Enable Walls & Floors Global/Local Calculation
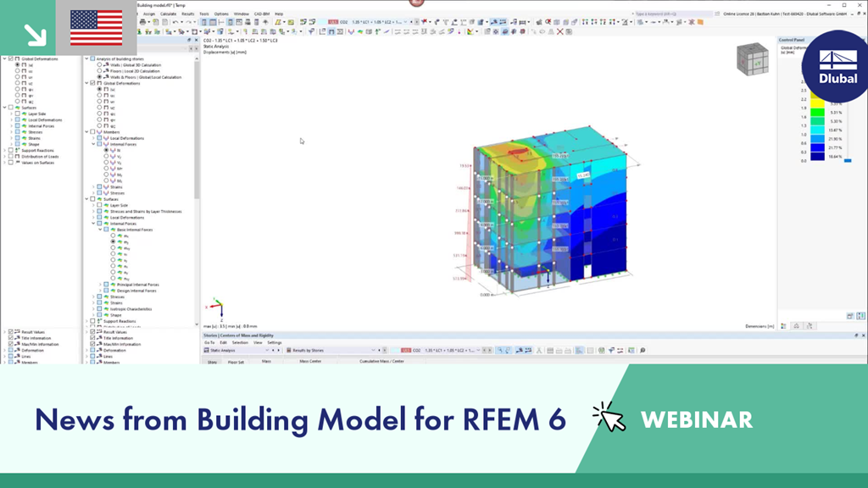The width and height of the screenshot is (868, 488). pos(99,77)
